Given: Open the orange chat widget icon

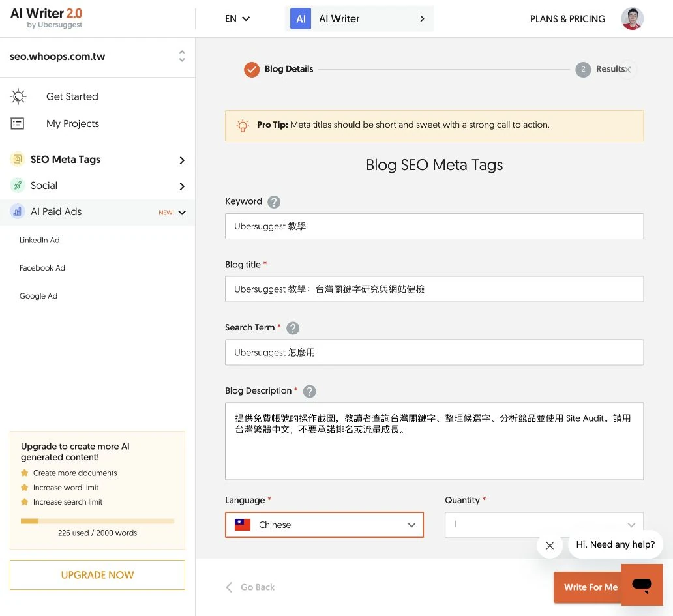Looking at the screenshot, I should point(642,585).
